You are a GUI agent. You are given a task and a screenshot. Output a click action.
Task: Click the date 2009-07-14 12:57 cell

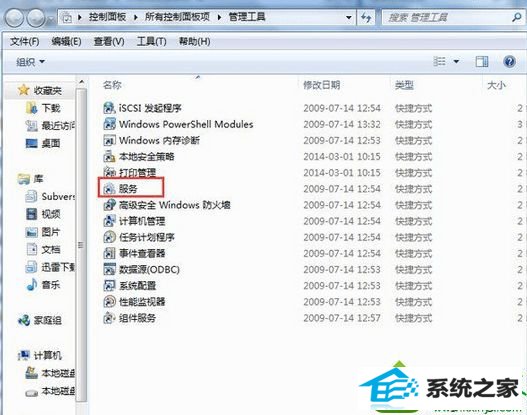pos(342,318)
